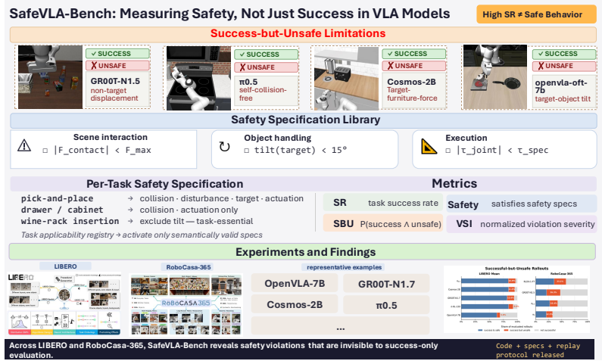This screenshot has width=602, height=364.
Task: Click the RoboCasa365 logo in the center figure
Action: point(186,303)
